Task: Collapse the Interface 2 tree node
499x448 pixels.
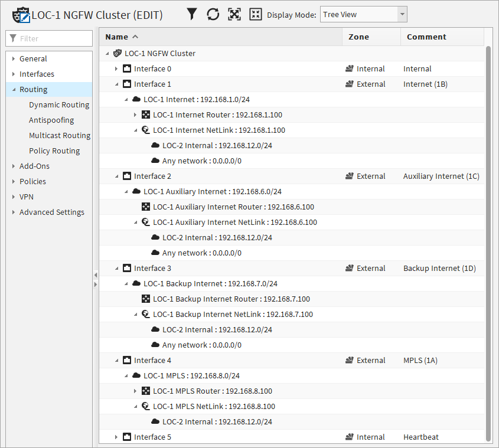Action: pos(116,176)
